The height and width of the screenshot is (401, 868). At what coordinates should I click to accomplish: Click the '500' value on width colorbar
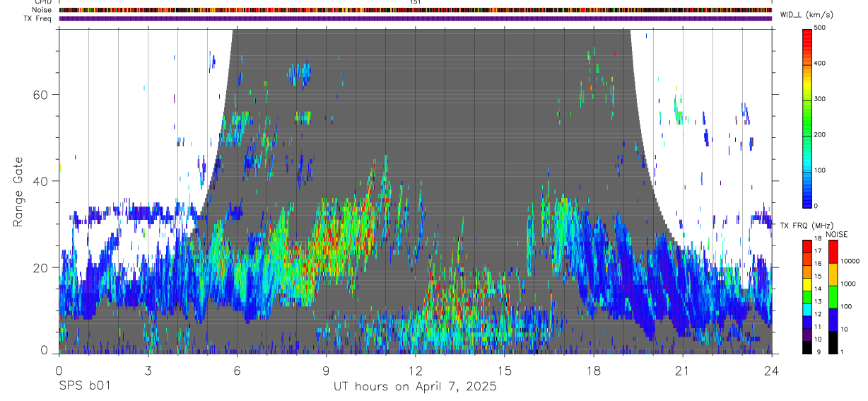[820, 28]
